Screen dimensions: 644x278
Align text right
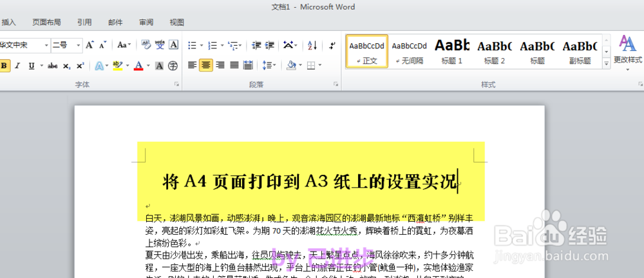tap(220, 65)
